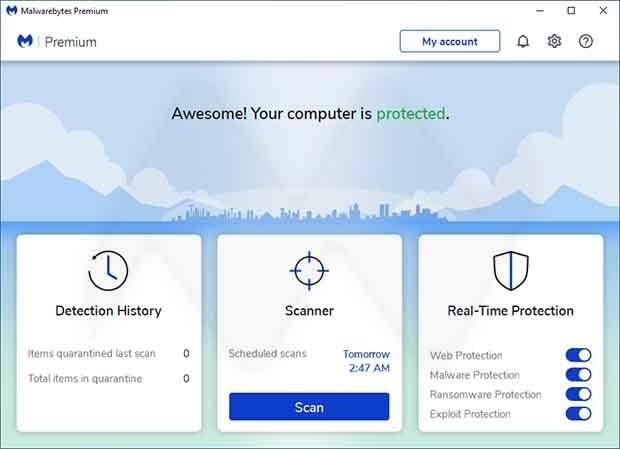Click the 'Web Protection' label
Screen dimensions: 620x449
point(466,355)
